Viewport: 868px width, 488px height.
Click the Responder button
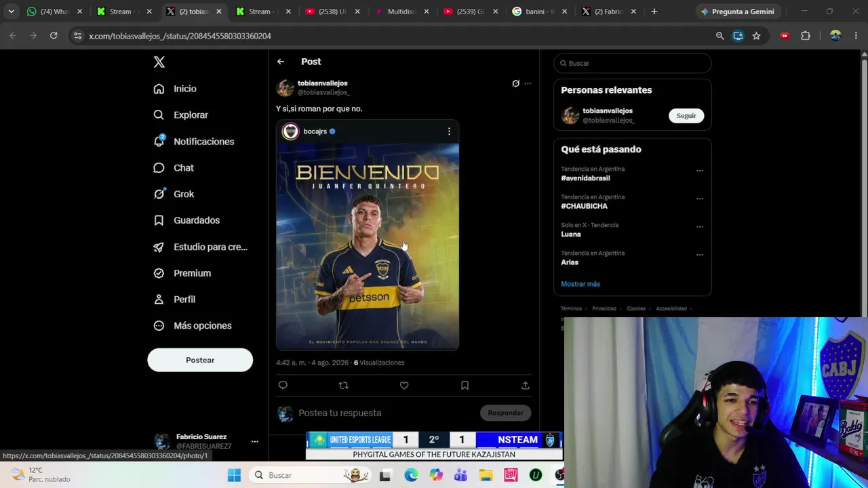point(505,413)
